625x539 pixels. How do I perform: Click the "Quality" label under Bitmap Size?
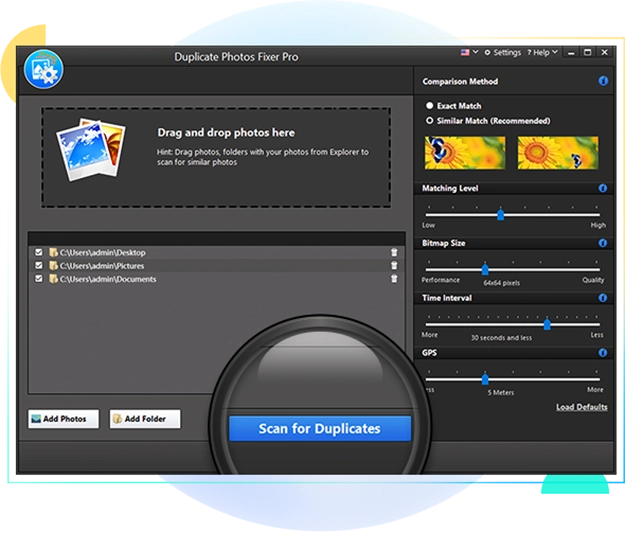(593, 280)
